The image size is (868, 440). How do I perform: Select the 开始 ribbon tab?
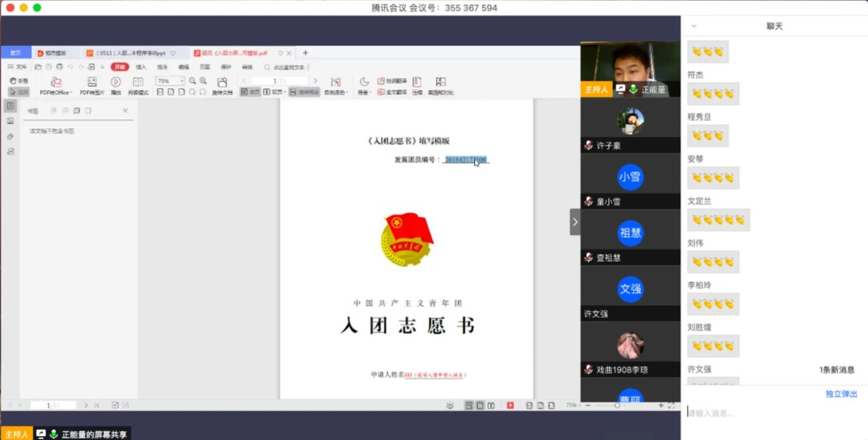[x=119, y=67]
